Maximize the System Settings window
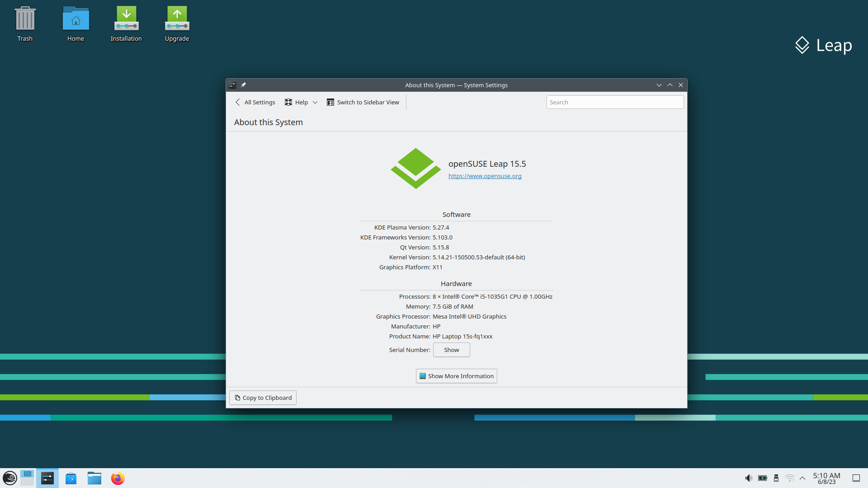Image resolution: width=868 pixels, height=488 pixels. click(x=670, y=85)
